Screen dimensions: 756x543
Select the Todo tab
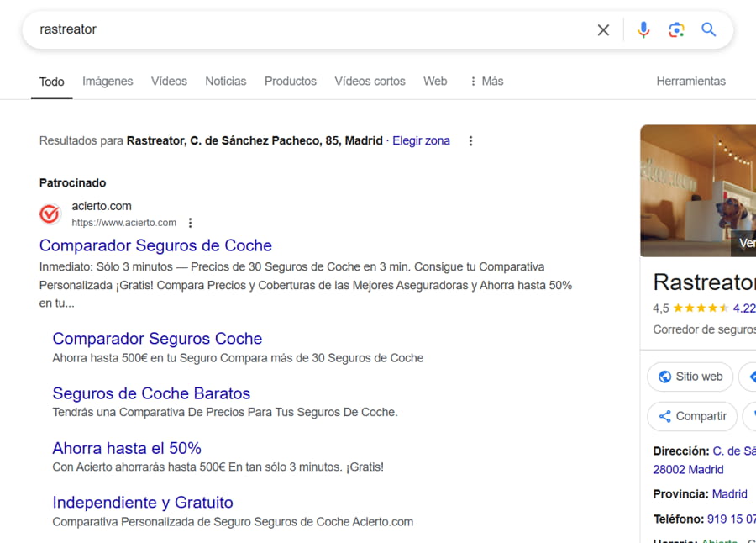pos(51,82)
